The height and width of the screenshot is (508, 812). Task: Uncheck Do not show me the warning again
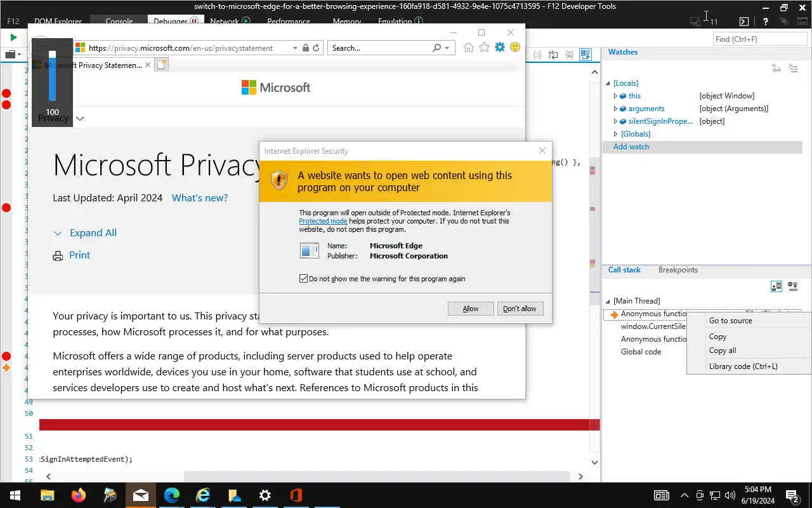click(303, 279)
